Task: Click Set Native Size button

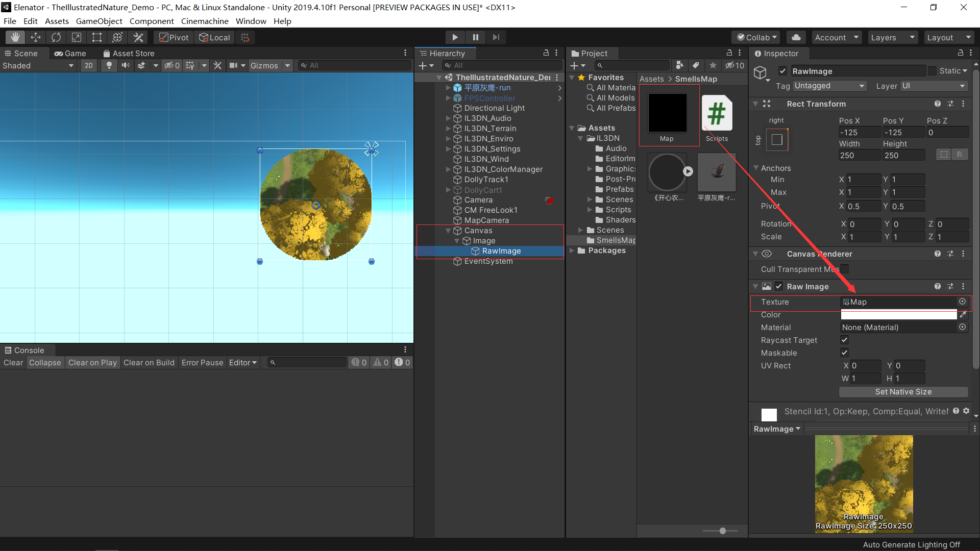Action: [902, 391]
